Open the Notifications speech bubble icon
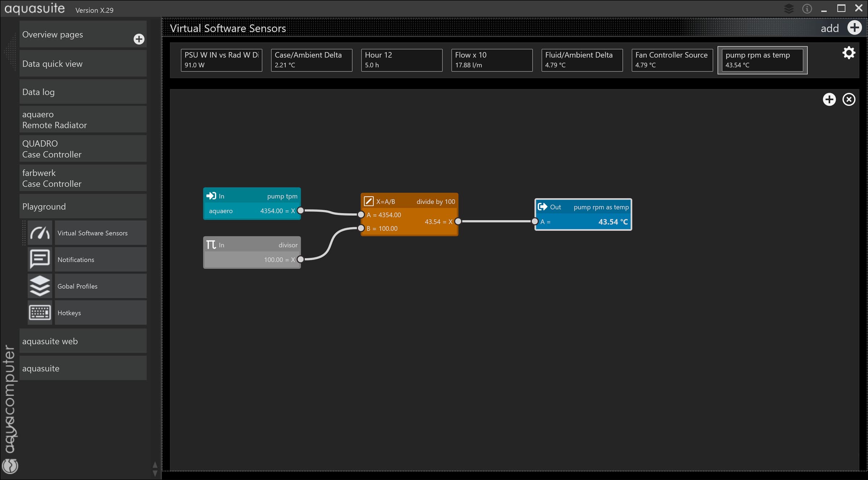The width and height of the screenshot is (868, 480). click(x=40, y=259)
